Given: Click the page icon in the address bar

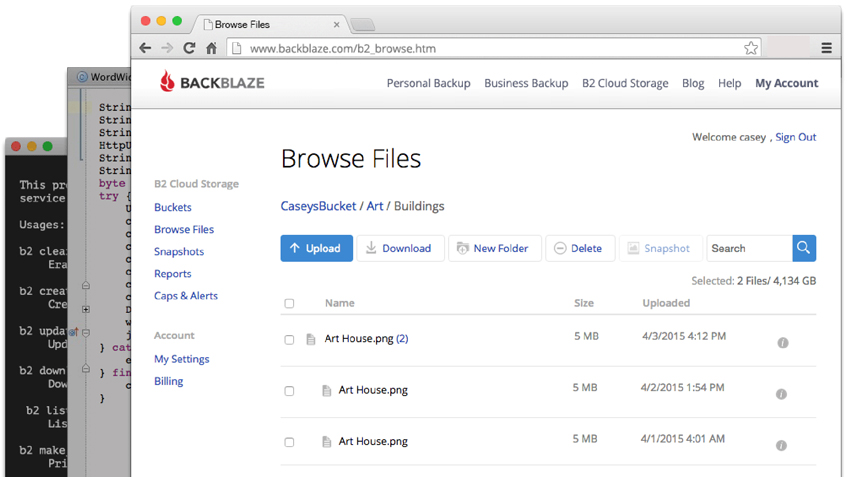Looking at the screenshot, I should [236, 48].
